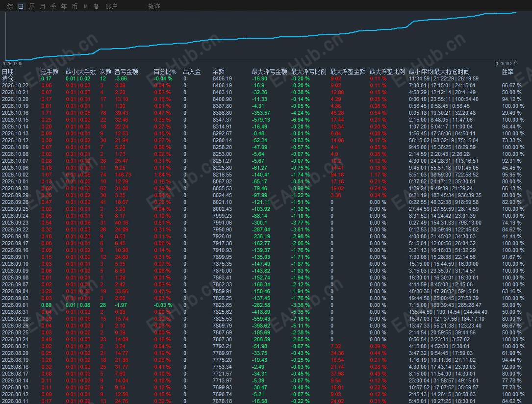The height and width of the screenshot is (404, 532).
Task: Click the 0.01 | 0.08 lot range for 2026.09.23
Action: (78, 223)
